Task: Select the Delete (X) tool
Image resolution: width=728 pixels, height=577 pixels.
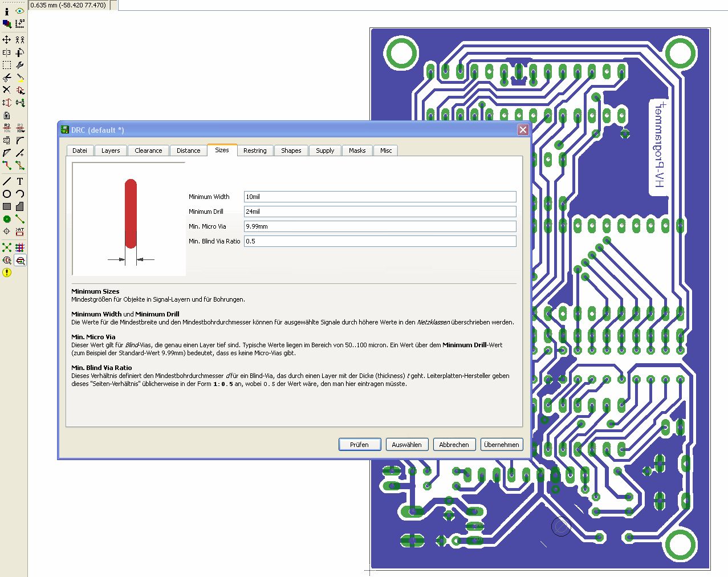Action: click(x=7, y=90)
